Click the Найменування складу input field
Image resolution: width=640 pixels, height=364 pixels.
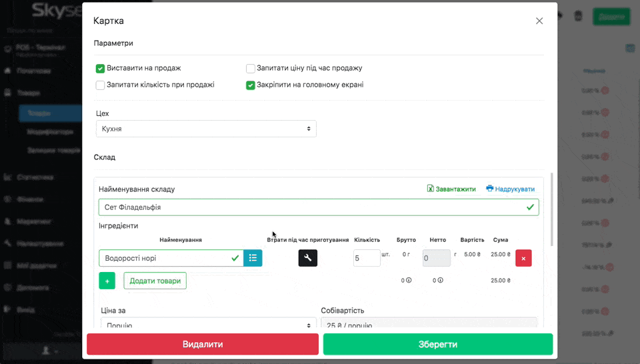point(310,207)
